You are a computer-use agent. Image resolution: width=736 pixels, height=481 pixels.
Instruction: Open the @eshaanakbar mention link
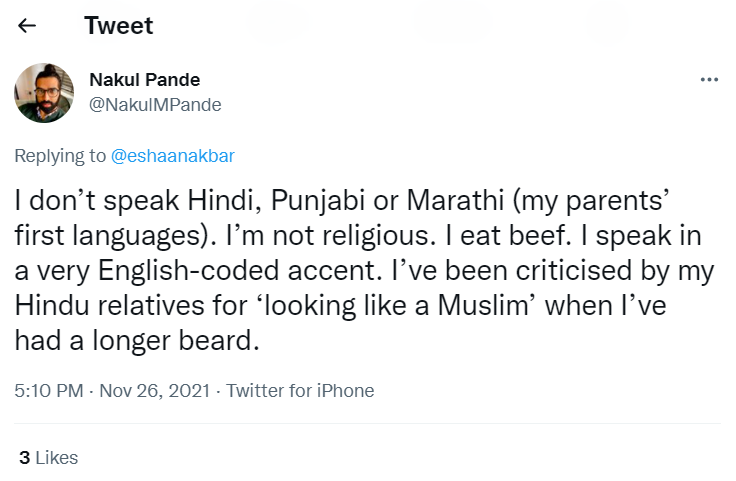point(172,156)
